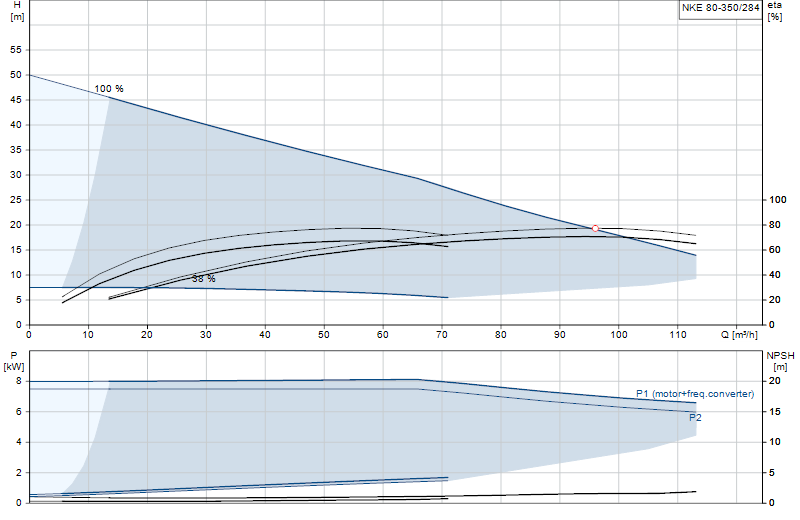Click the red duty point marker on the curve

tap(595, 229)
